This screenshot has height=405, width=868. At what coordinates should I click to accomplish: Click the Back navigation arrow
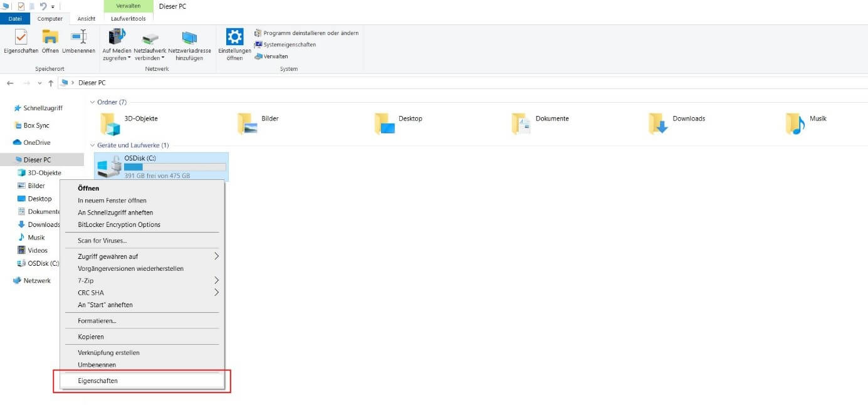(10, 83)
